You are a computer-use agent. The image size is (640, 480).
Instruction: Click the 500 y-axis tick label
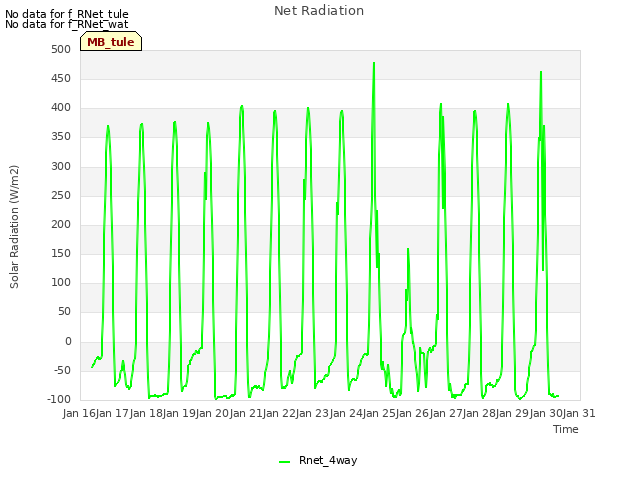point(61,49)
